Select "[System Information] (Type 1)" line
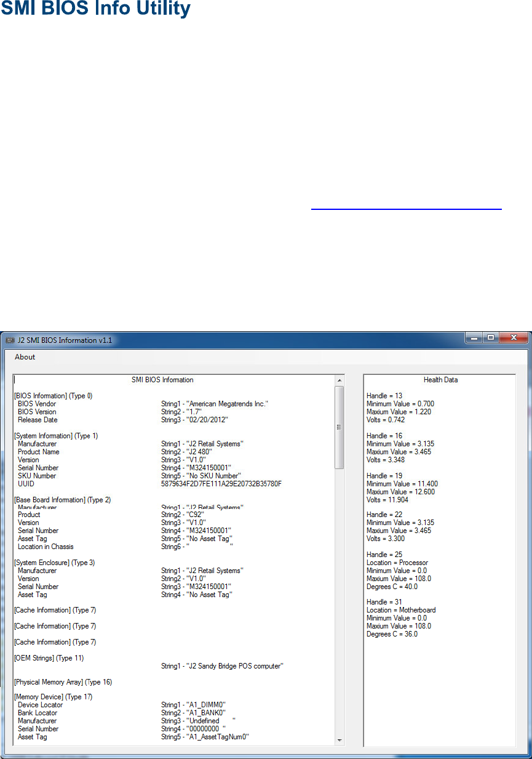The height and width of the screenshot is (759, 532). [55, 436]
